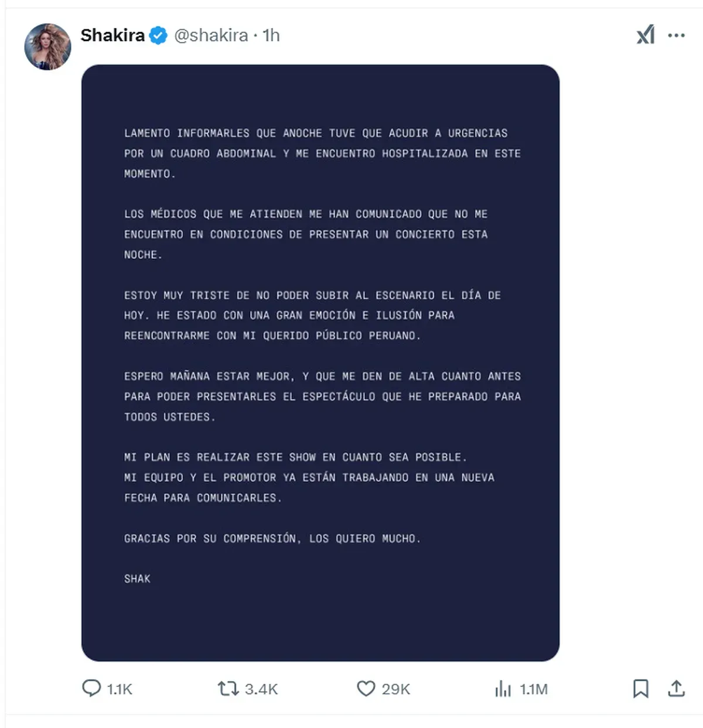Click the SHAK signature in the statement
Viewport: 703px width, 728px height.
pyautogui.click(x=137, y=579)
